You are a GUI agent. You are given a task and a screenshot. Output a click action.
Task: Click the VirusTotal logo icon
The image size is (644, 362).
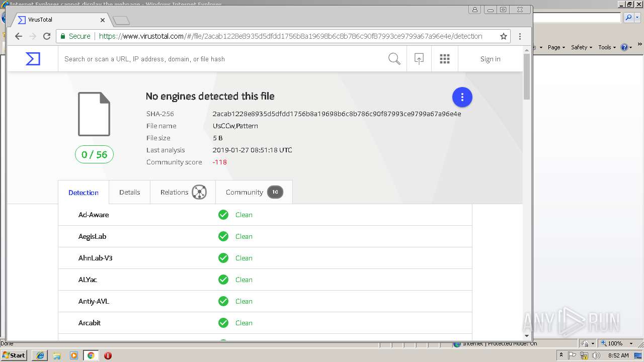33,59
